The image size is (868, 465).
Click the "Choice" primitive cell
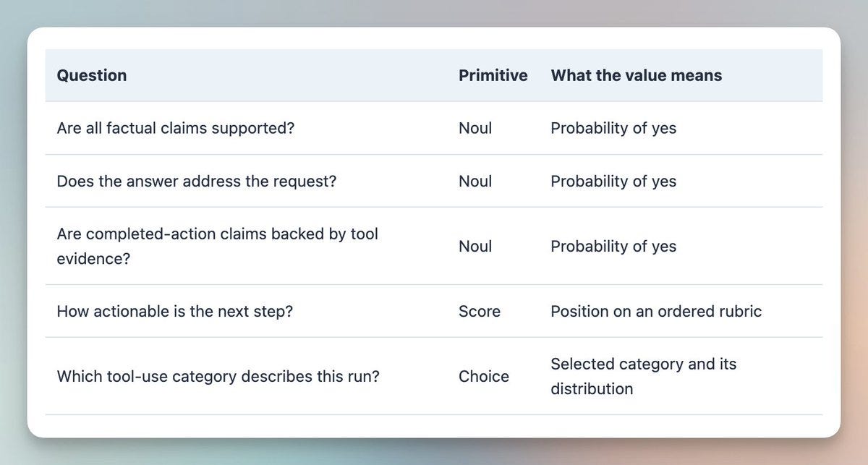coord(484,376)
